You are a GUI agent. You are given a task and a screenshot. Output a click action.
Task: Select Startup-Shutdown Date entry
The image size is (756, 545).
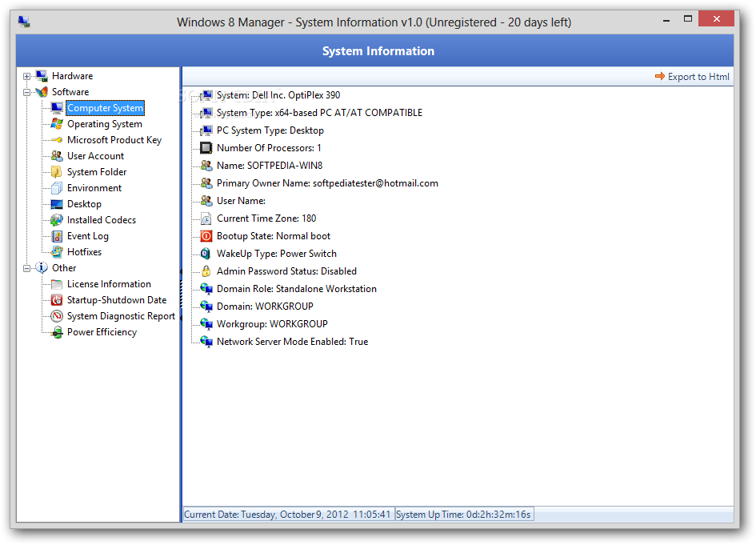point(117,300)
